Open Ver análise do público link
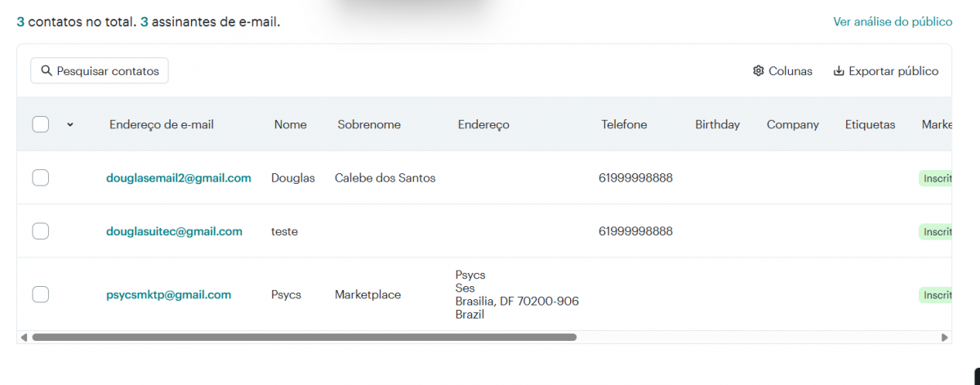This screenshot has height=385, width=980. 893,21
